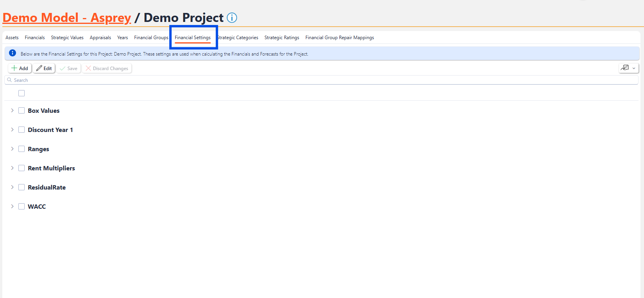
Task: Expand the Box Values group
Action: coord(12,111)
